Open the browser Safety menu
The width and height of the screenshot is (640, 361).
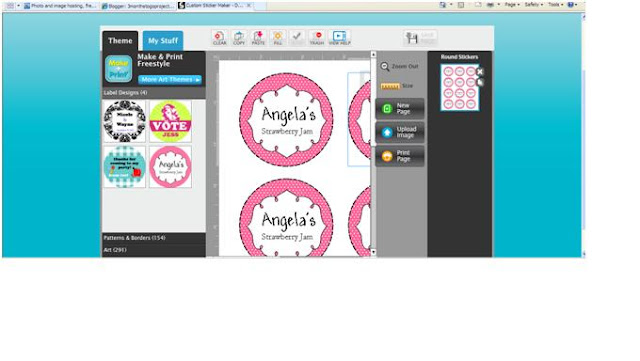[533, 4]
